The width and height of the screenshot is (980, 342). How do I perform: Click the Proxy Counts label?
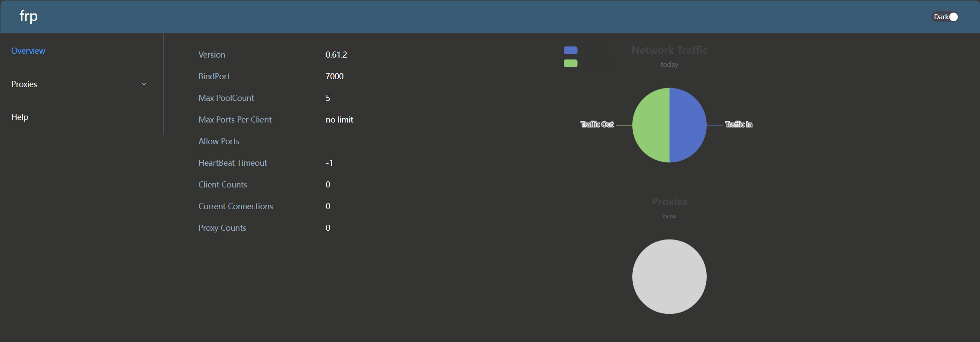(222, 228)
